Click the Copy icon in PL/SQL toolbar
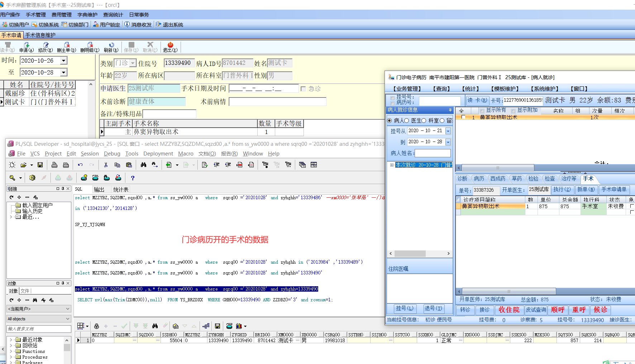 click(117, 165)
